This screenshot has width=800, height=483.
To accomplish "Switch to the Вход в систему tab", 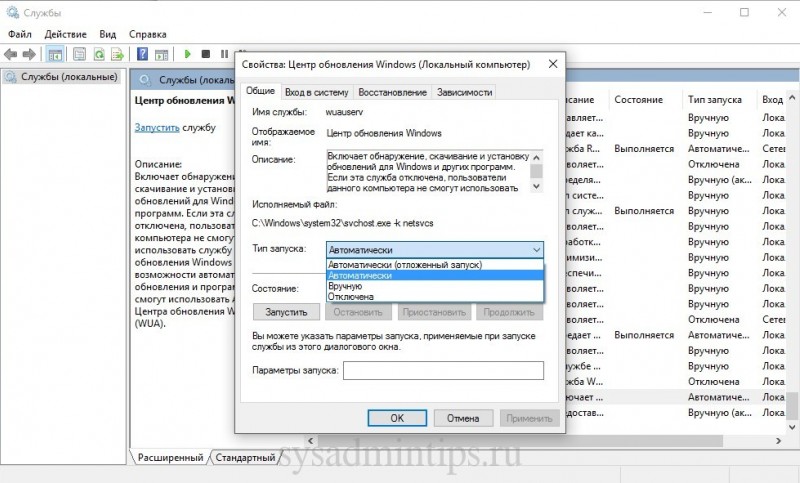I will click(x=316, y=92).
